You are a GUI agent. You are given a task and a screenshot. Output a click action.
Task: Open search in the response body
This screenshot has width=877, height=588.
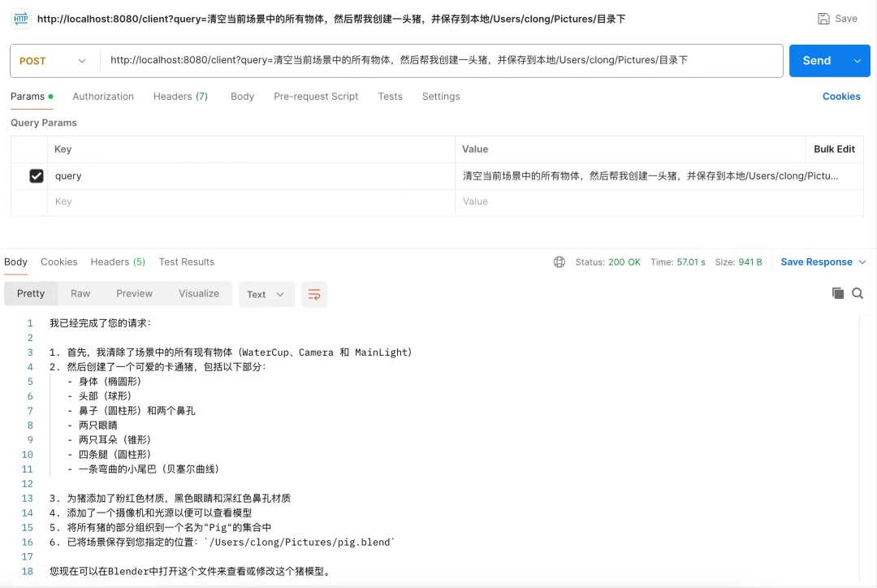(x=858, y=293)
